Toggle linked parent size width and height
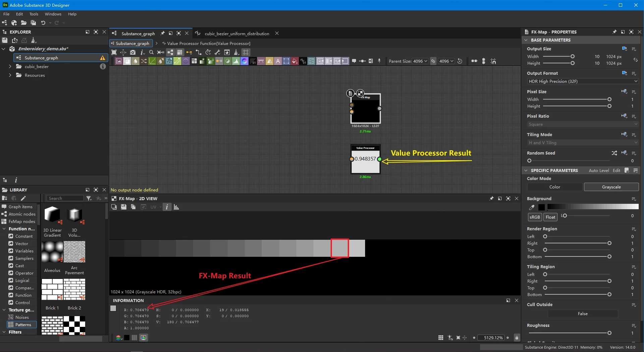Viewport: 644px width, 352px height. click(x=433, y=61)
